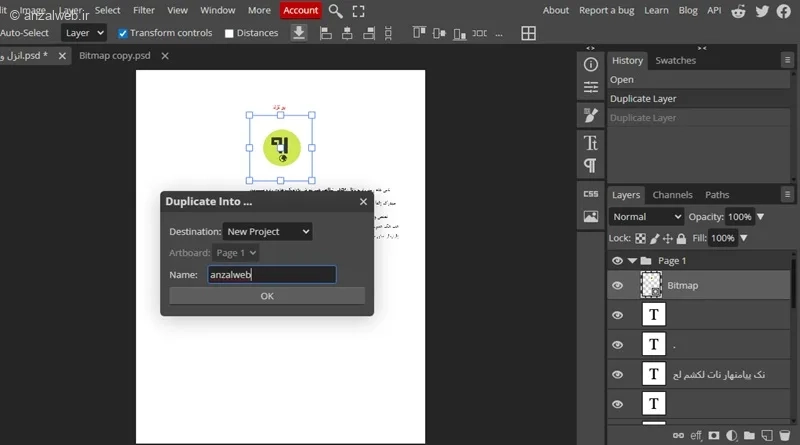Click link layers icon at panel bottom
This screenshot has height=445, width=800.
coord(678,435)
